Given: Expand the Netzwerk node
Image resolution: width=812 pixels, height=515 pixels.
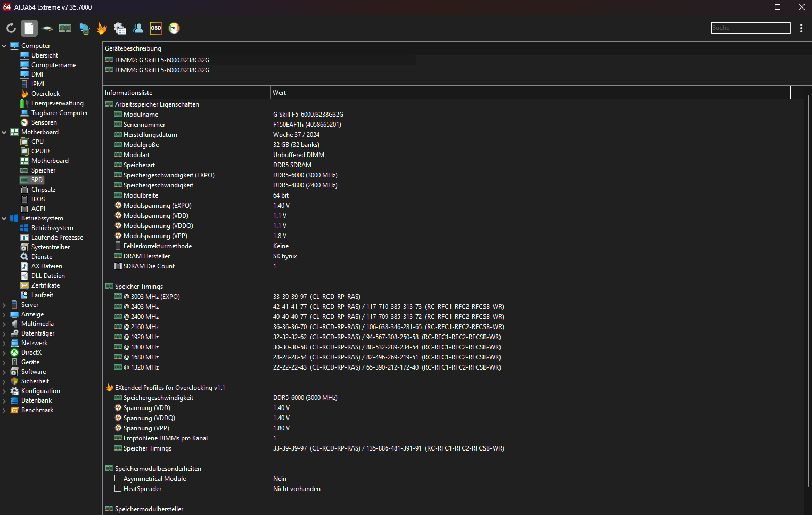Looking at the screenshot, I should click(4, 343).
